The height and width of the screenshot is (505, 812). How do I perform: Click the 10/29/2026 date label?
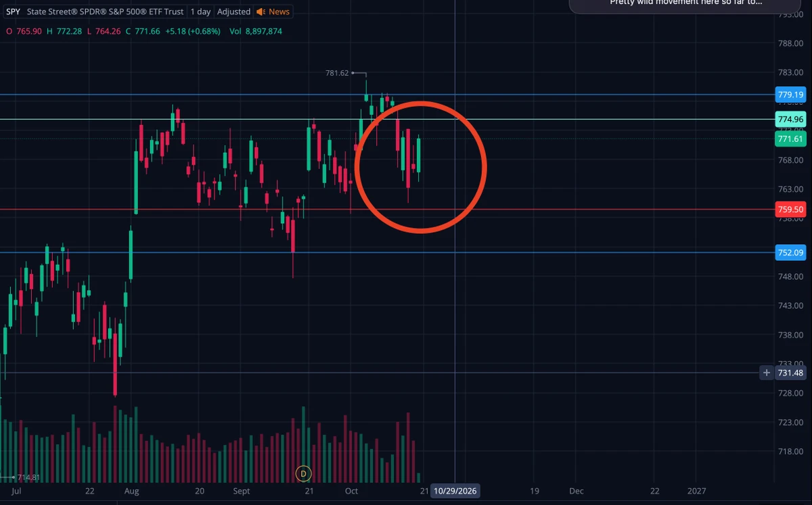click(455, 491)
